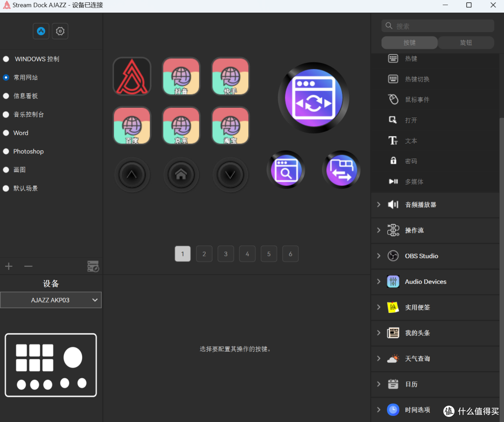The image size is (504, 422).
Task: Click the AJAZZ red logo key
Action: [132, 76]
